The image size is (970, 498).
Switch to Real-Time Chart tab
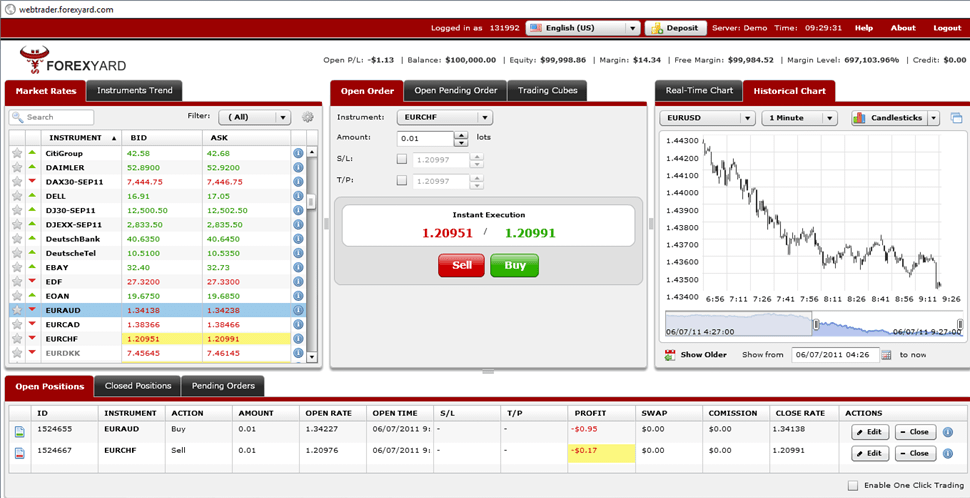(699, 90)
